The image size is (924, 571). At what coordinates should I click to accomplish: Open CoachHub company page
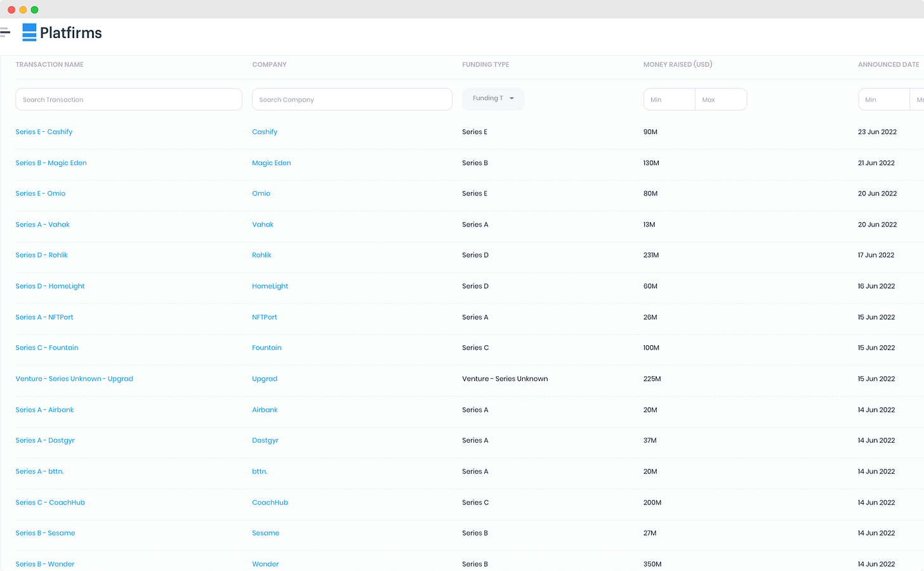270,502
